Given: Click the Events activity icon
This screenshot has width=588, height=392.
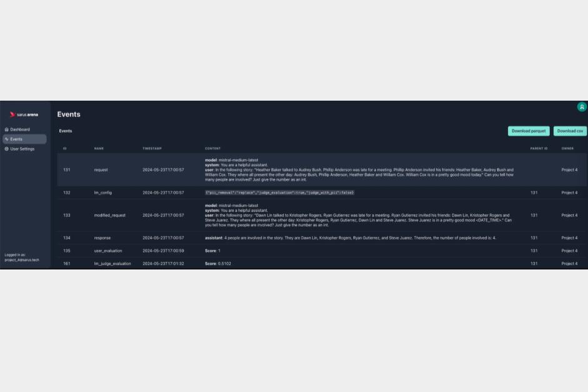Looking at the screenshot, I should click(6, 139).
